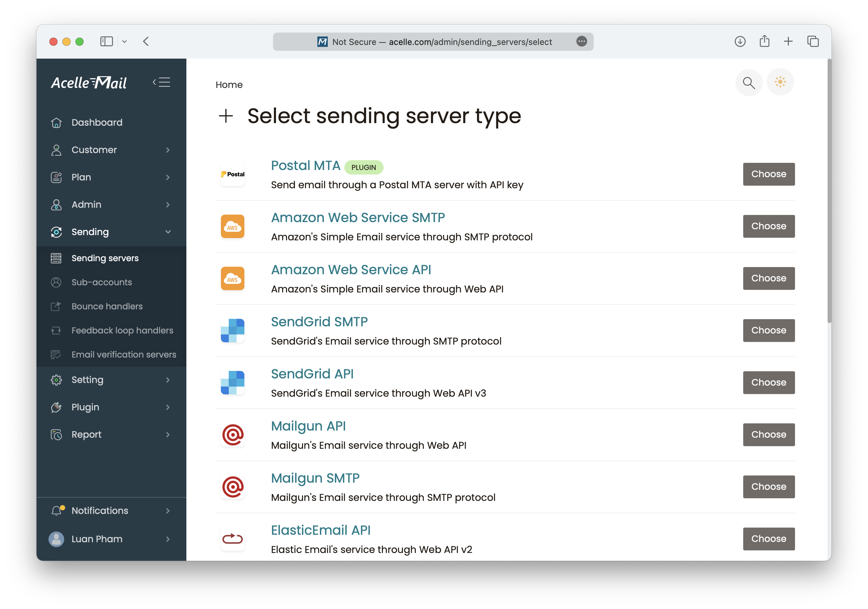Collapse the Sending menu chevron
868x609 pixels.
168,232
